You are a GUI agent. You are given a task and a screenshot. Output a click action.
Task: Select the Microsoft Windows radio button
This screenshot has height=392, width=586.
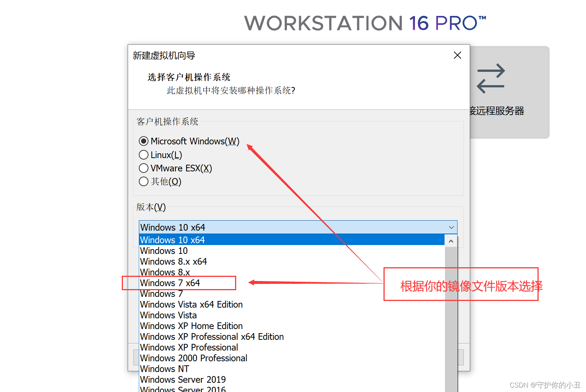pyautogui.click(x=144, y=141)
